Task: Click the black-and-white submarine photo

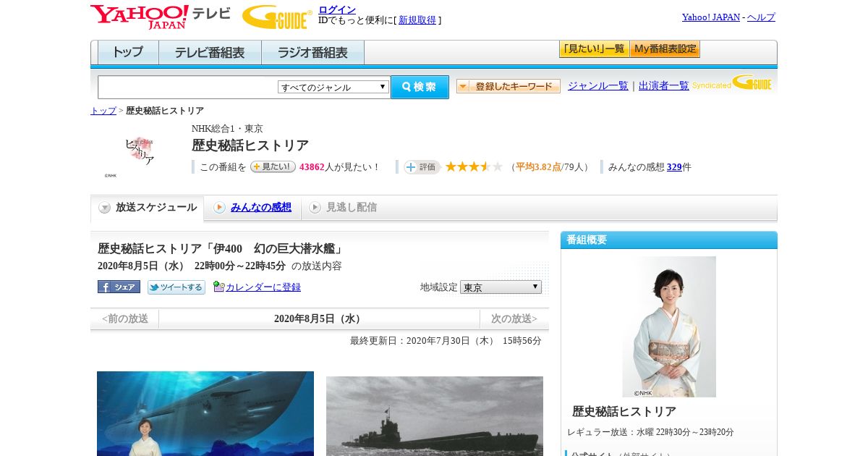Action: (x=435, y=415)
